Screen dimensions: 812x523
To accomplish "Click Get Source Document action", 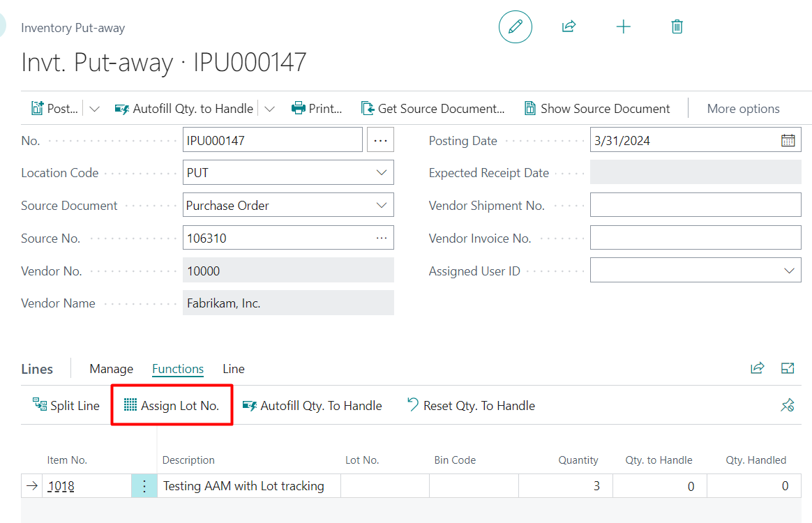I will (433, 109).
